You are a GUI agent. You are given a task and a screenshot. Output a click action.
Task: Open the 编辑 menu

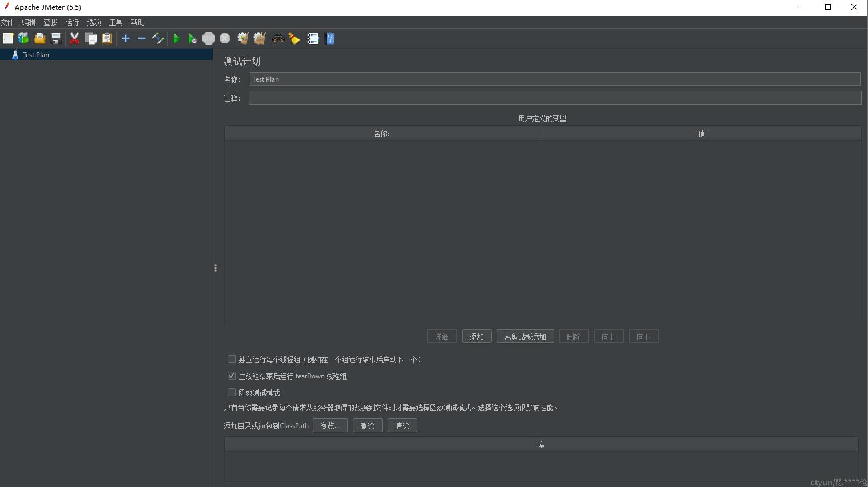coord(29,22)
